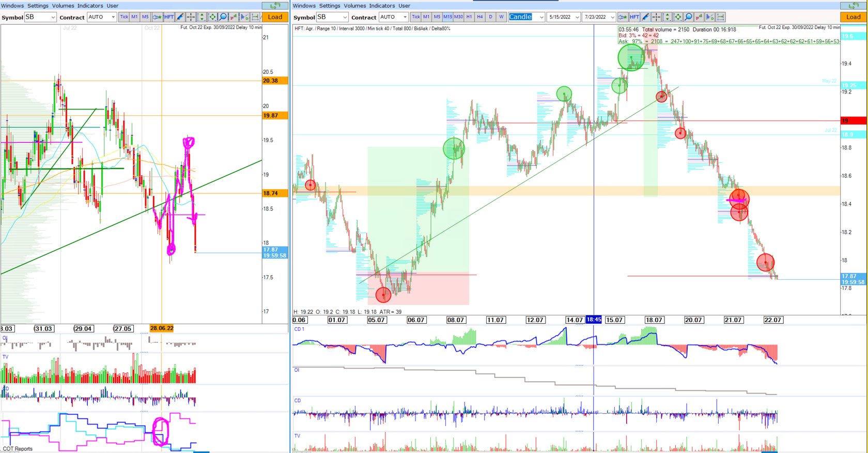
Task: Open the Candle chart type dropdown
Action: pos(526,17)
